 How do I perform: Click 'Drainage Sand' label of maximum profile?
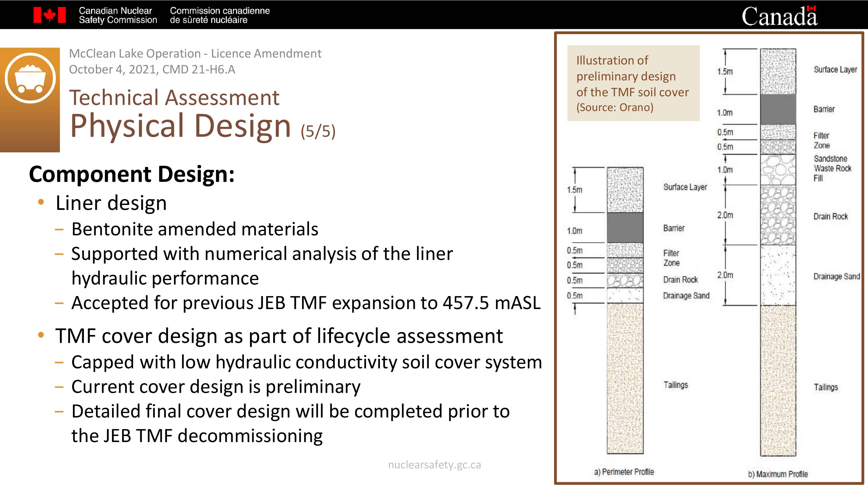coord(837,276)
